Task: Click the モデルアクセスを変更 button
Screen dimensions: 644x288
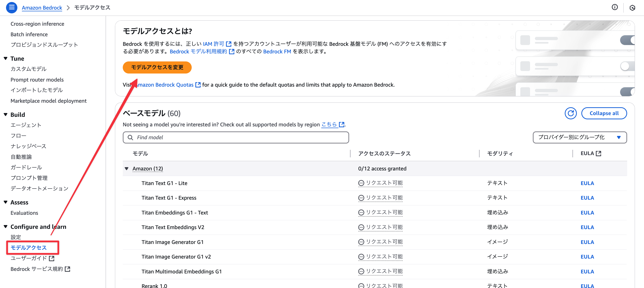Action: 157,67
